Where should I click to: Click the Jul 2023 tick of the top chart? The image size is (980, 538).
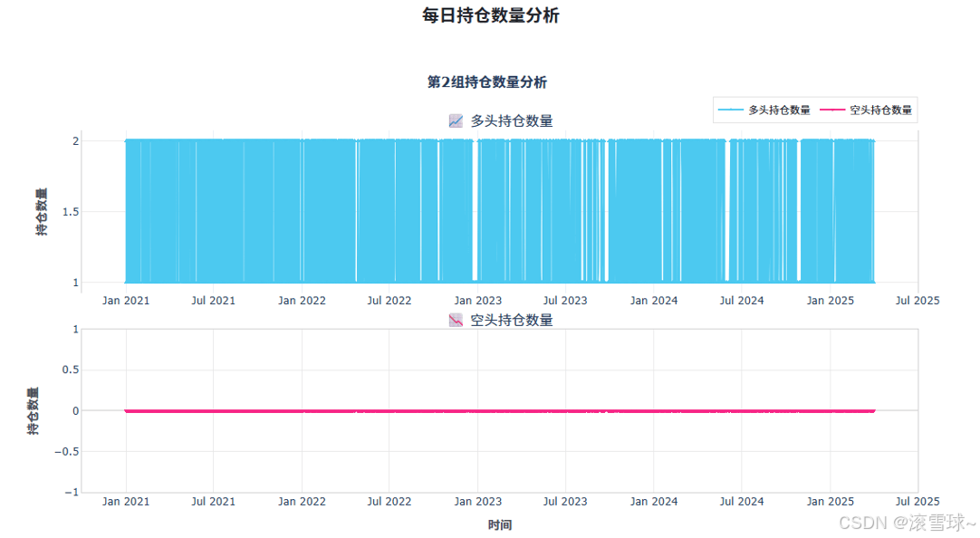(565, 301)
